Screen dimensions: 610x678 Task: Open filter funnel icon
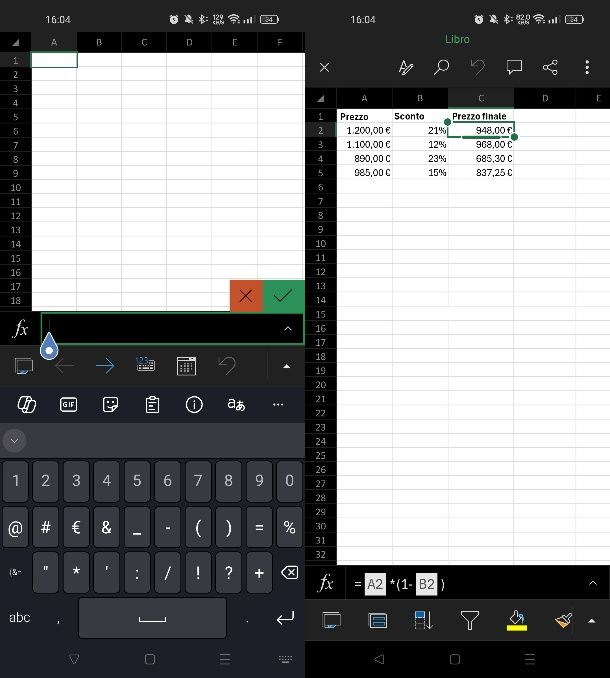pyautogui.click(x=469, y=621)
